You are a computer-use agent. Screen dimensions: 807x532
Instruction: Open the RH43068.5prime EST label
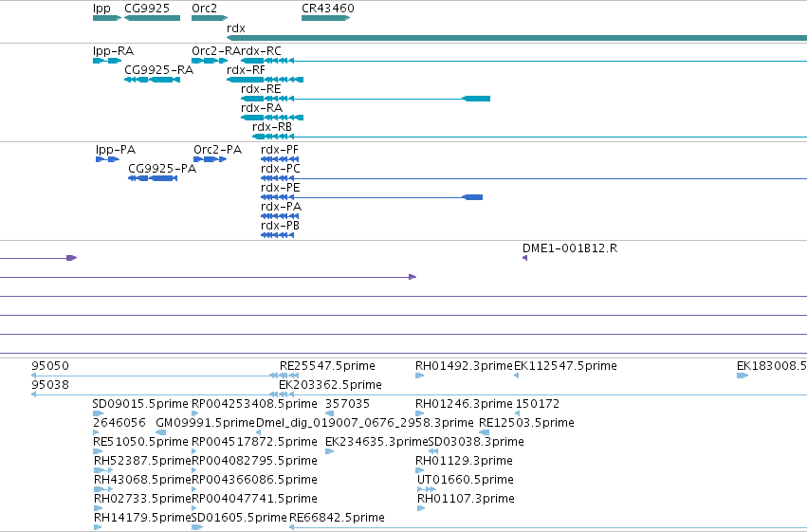click(142, 481)
